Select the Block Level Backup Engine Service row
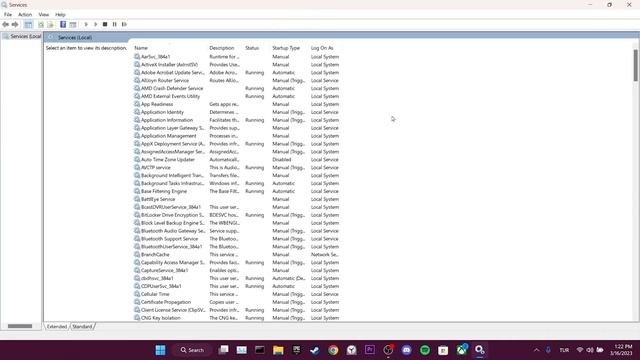Screen dimensions: 640x360 coord(237,223)
